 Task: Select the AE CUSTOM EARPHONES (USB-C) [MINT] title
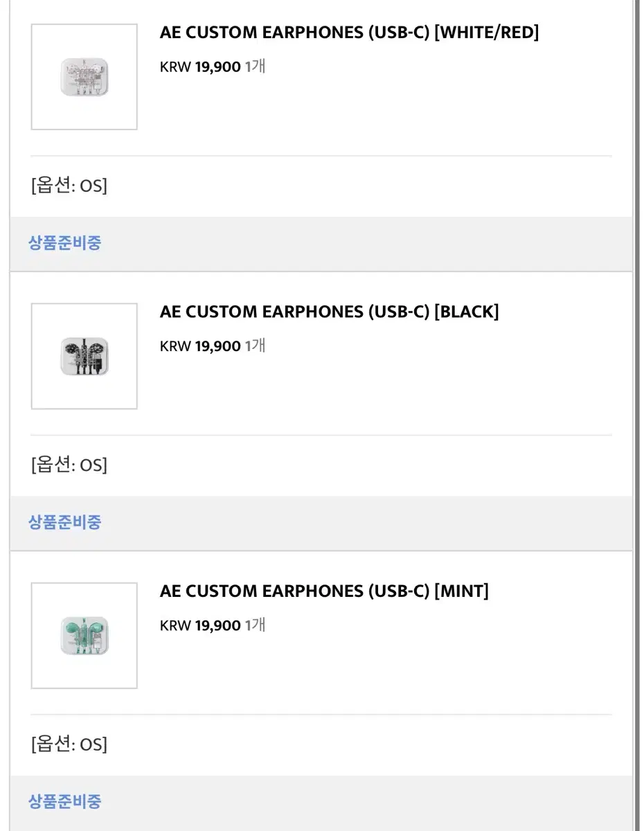tap(325, 591)
